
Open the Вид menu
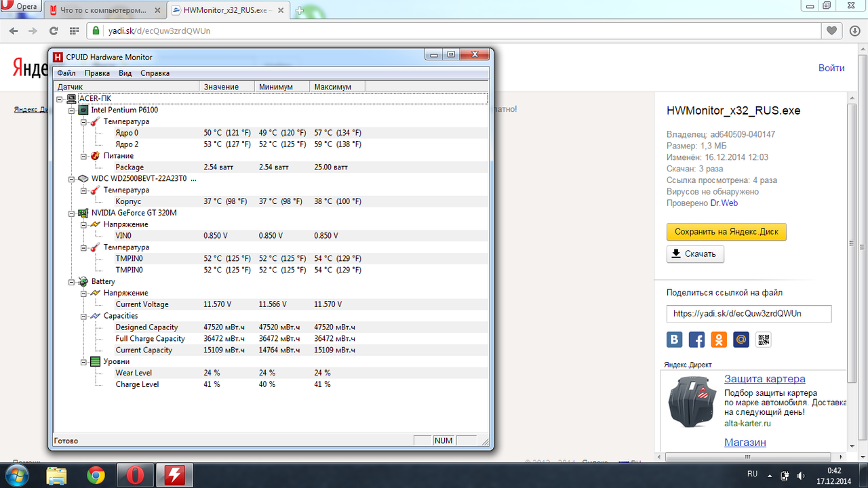coord(125,73)
